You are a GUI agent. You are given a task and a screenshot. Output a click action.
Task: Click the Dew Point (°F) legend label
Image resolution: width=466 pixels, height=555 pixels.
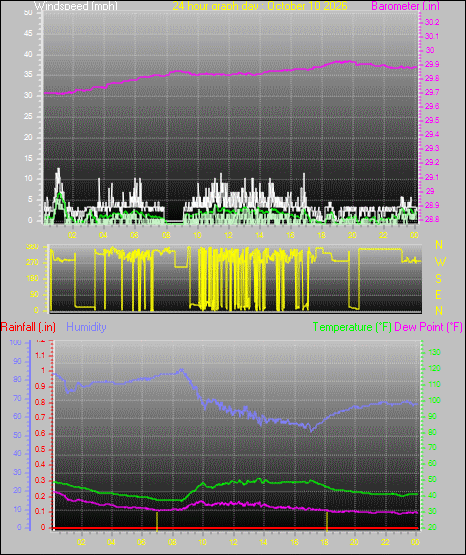(428, 327)
